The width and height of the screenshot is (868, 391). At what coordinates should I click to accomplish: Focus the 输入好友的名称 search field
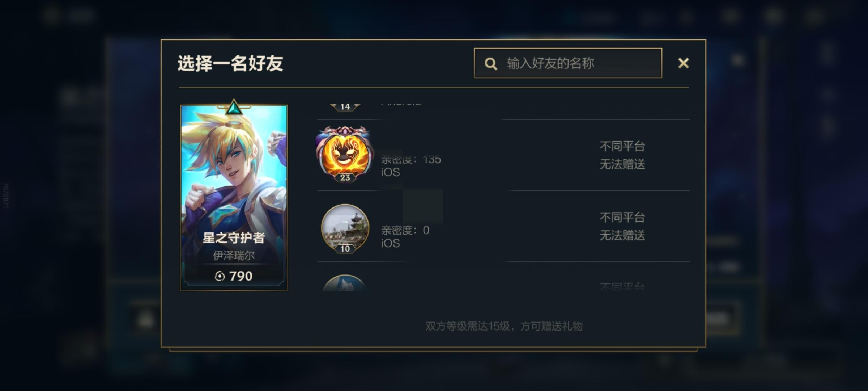pyautogui.click(x=568, y=63)
